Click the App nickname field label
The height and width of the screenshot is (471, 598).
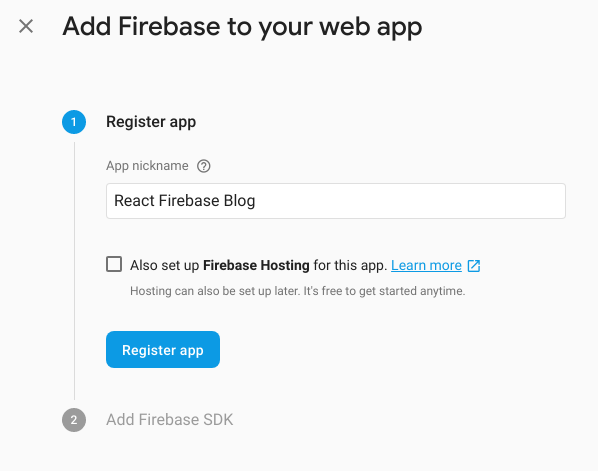point(147,166)
